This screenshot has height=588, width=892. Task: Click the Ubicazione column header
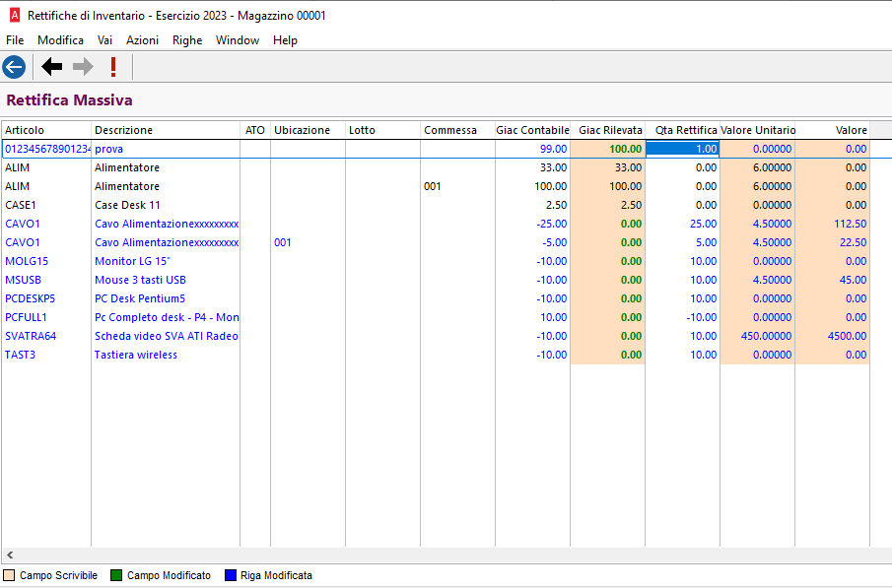pos(308,130)
